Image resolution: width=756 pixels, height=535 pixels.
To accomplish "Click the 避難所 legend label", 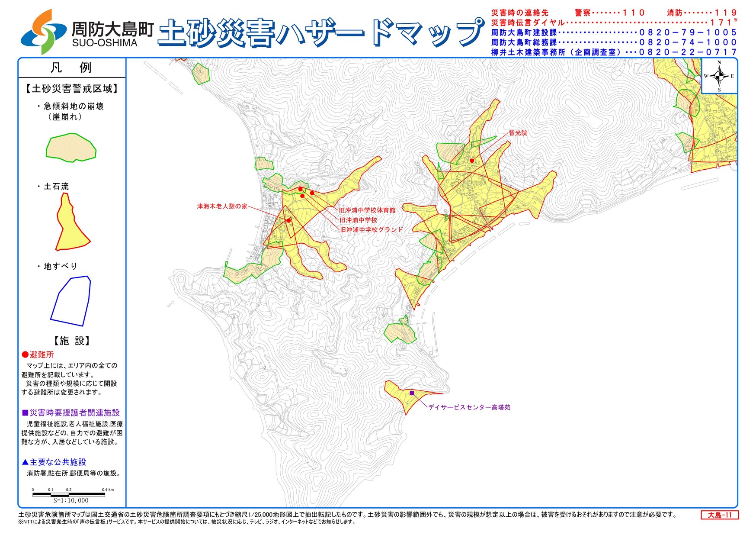I will point(42,355).
